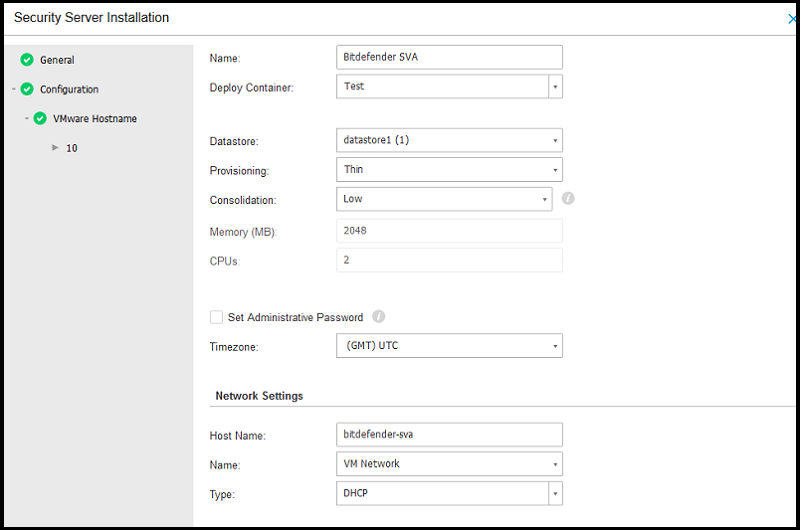
Task: Open the network Type dropdown showing DHCP
Action: [x=555, y=493]
